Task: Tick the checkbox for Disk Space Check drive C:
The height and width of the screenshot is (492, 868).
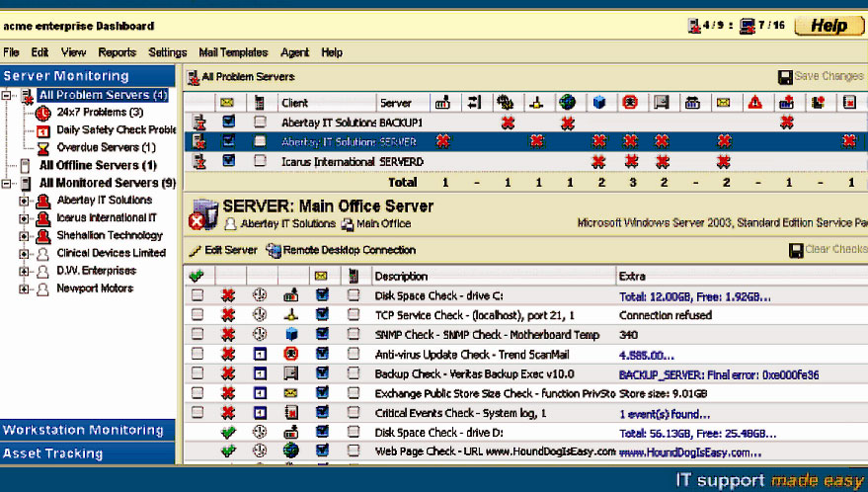Action: [x=197, y=295]
